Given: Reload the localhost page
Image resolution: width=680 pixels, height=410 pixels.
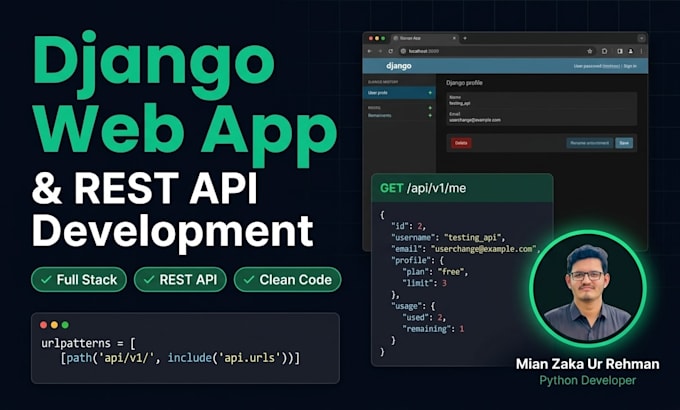Looking at the screenshot, I should [390, 51].
